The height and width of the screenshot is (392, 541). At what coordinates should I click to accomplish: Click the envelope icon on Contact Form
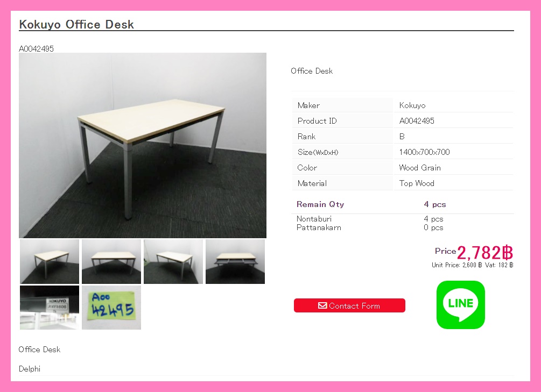(322, 305)
